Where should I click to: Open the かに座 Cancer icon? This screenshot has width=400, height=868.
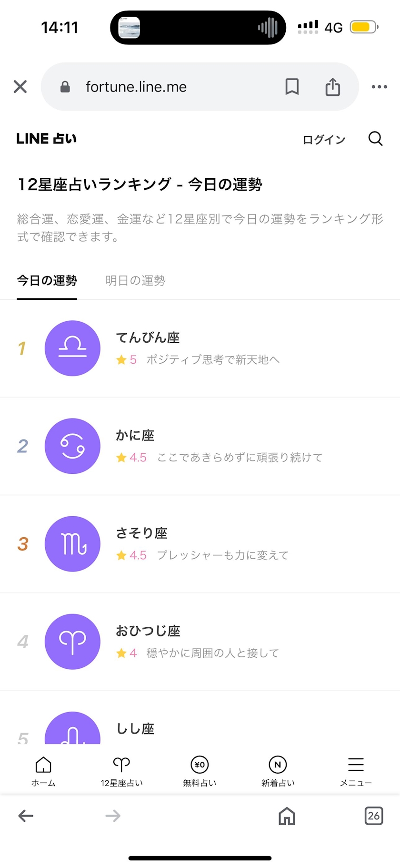pyautogui.click(x=72, y=446)
